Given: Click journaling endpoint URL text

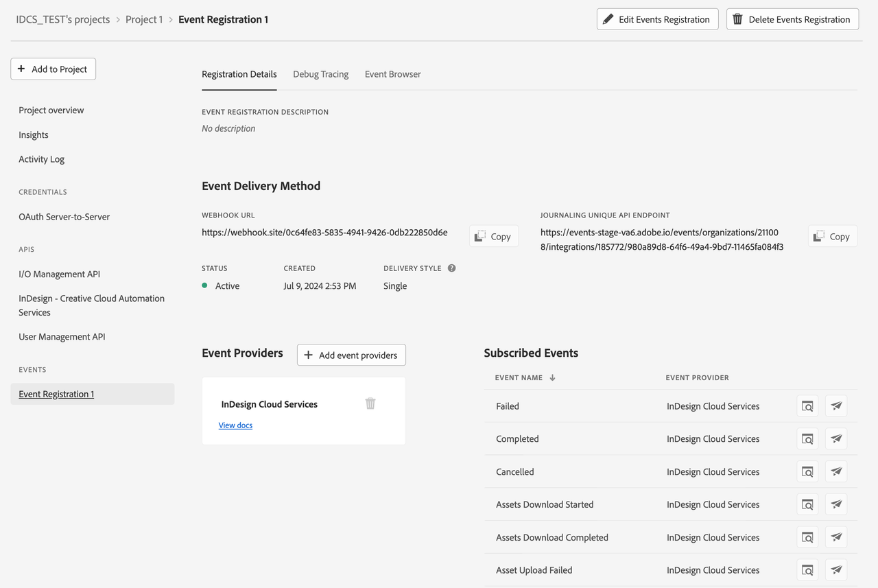Looking at the screenshot, I should pos(662,239).
